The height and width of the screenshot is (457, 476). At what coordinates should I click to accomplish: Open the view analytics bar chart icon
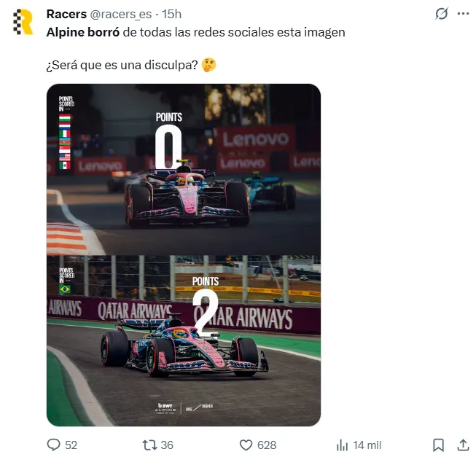pyautogui.click(x=341, y=445)
